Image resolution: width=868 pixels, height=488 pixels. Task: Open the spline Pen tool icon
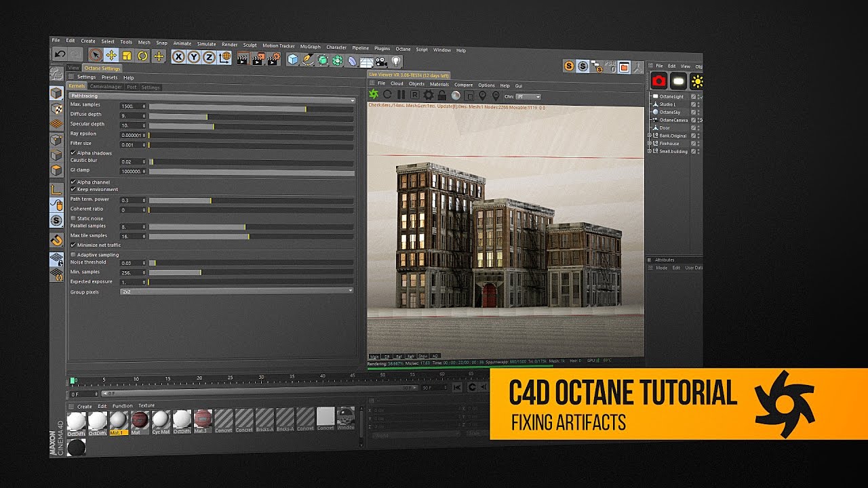click(308, 60)
